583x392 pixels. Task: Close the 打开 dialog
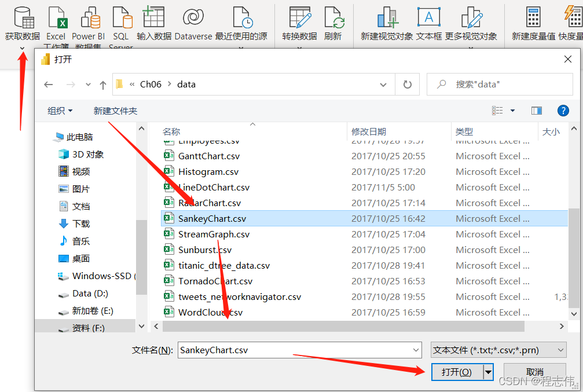(x=568, y=59)
